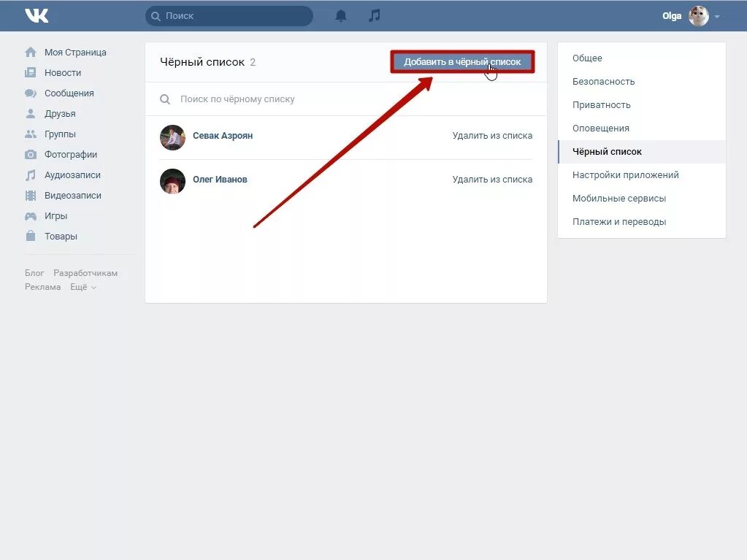
Task: Switch to Оповещения settings tab
Action: tap(641, 128)
